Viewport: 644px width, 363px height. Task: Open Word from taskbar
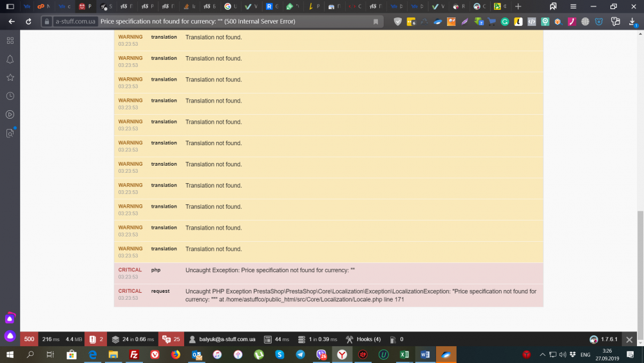(x=425, y=355)
